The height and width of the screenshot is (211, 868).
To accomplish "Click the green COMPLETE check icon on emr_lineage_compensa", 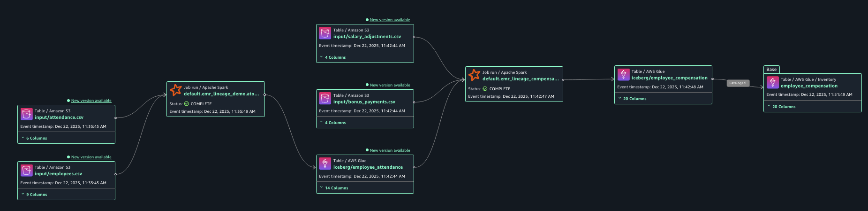I will (485, 89).
